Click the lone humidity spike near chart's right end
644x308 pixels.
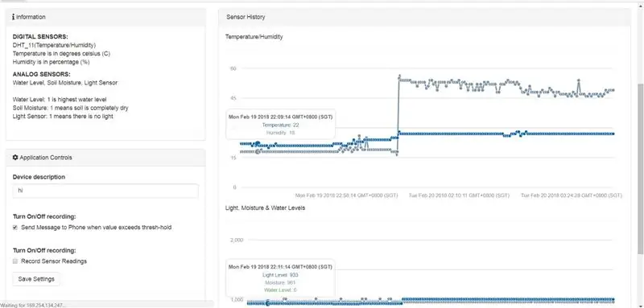[578, 80]
